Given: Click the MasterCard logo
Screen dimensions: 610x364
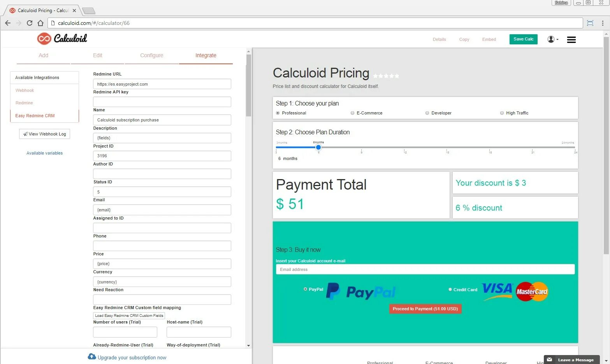Looking at the screenshot, I should click(532, 292).
